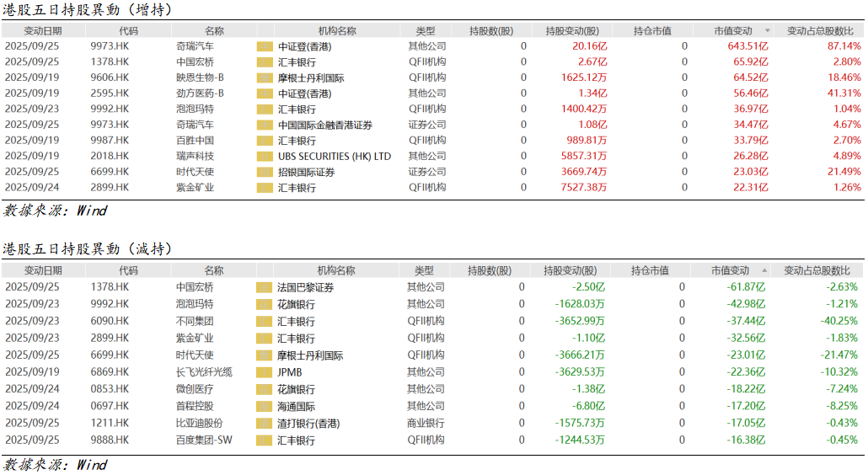Click the yellow icon beside 中国国际金融香港证券

(x=265, y=125)
